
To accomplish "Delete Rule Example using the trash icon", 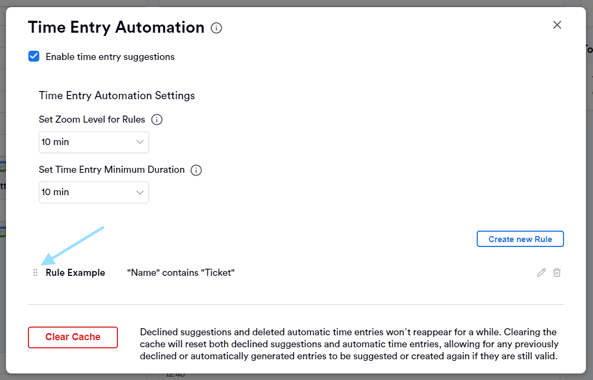I will (x=557, y=272).
